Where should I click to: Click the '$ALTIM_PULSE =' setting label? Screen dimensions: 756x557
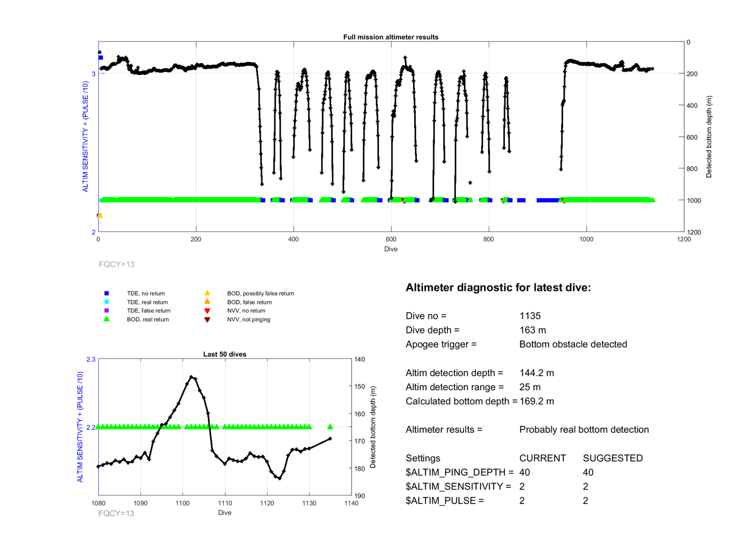click(x=445, y=500)
